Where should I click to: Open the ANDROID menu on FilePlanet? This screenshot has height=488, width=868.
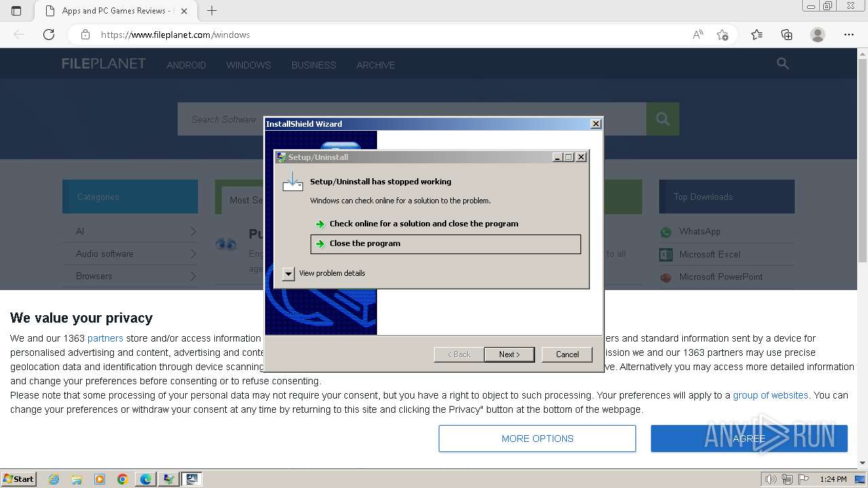click(186, 65)
